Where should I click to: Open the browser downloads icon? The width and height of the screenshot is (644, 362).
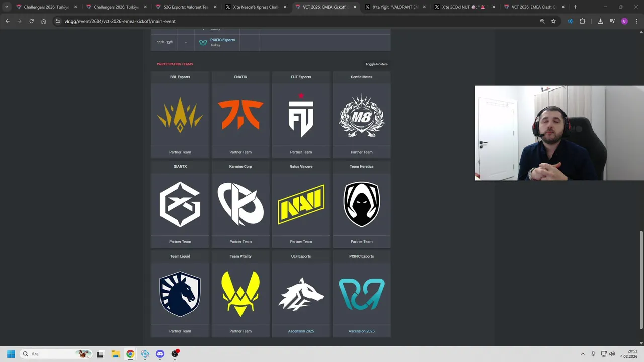coord(600,21)
